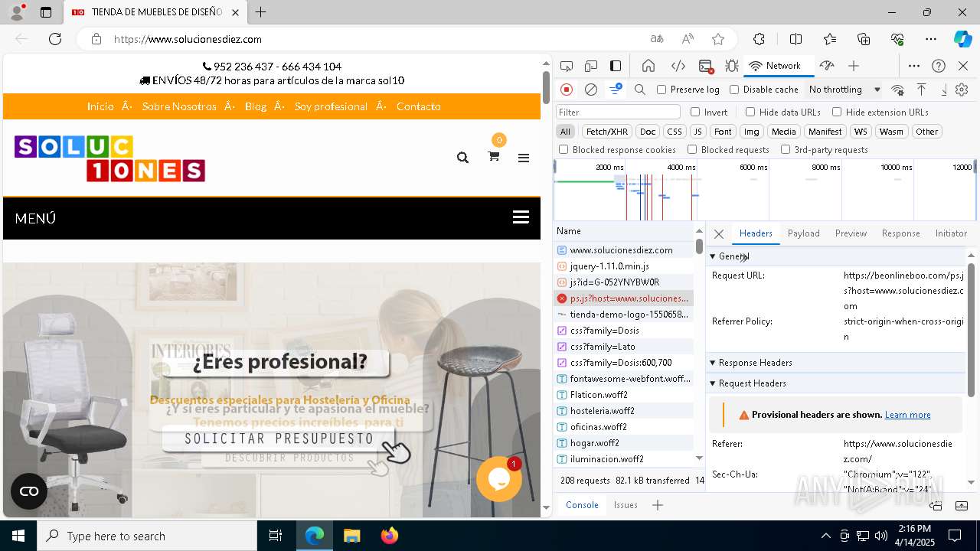Open the Sobre Nosotros link
This screenshot has width=980, height=551.
coord(179,106)
